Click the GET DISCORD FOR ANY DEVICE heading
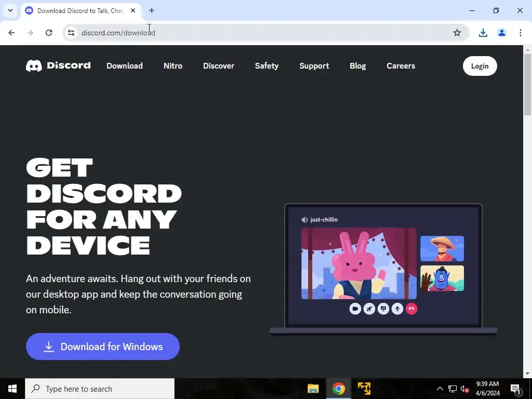This screenshot has width=532, height=399. 104,206
